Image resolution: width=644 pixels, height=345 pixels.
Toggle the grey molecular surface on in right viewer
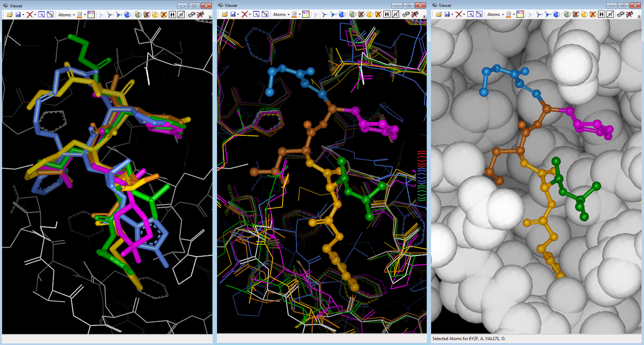click(x=567, y=15)
